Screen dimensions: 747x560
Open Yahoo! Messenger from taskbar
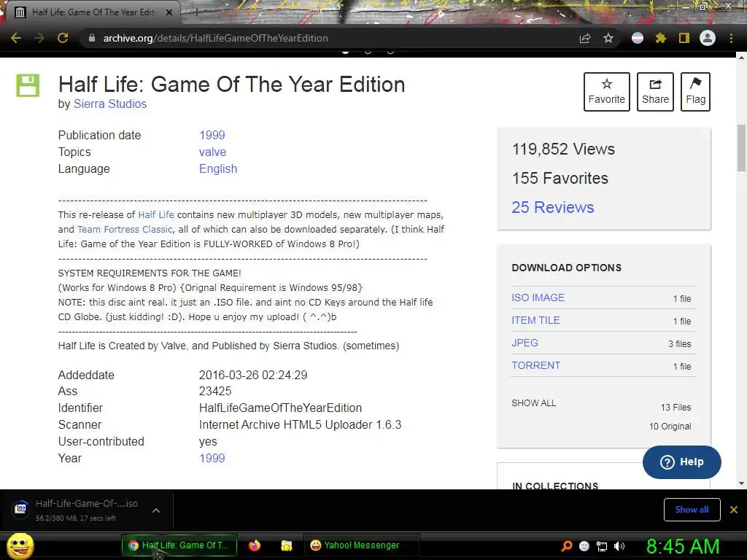click(361, 545)
